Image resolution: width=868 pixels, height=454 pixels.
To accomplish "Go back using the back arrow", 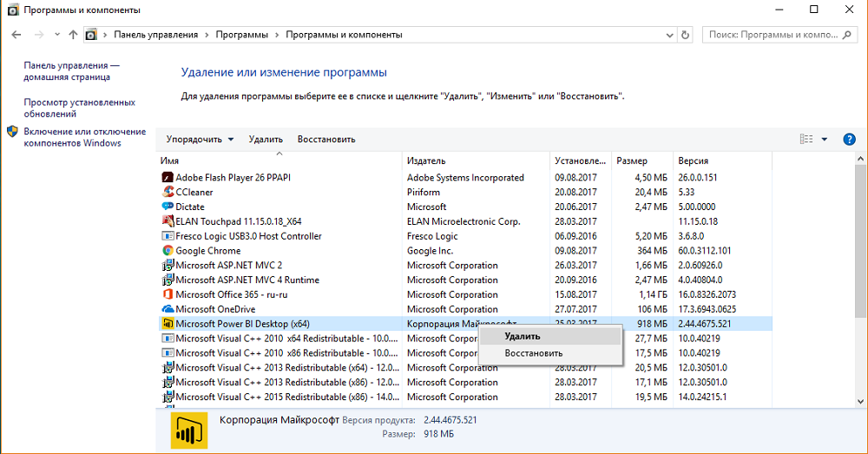I will 16,36.
